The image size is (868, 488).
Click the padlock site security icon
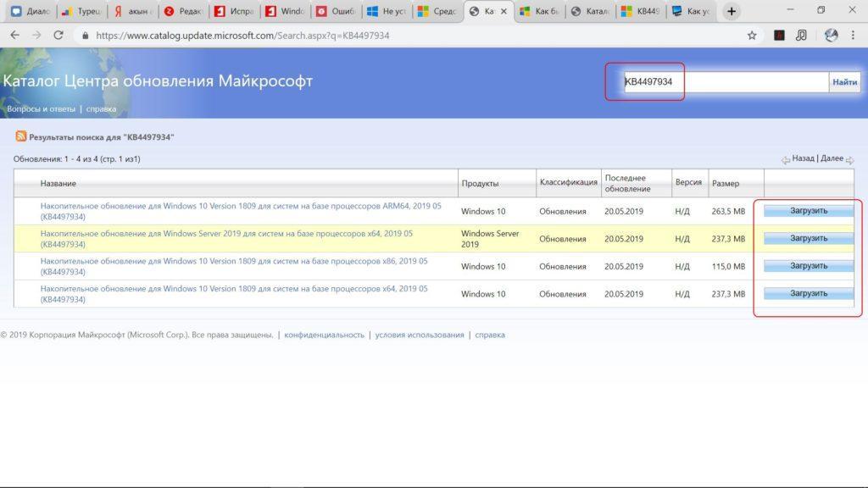click(x=85, y=36)
